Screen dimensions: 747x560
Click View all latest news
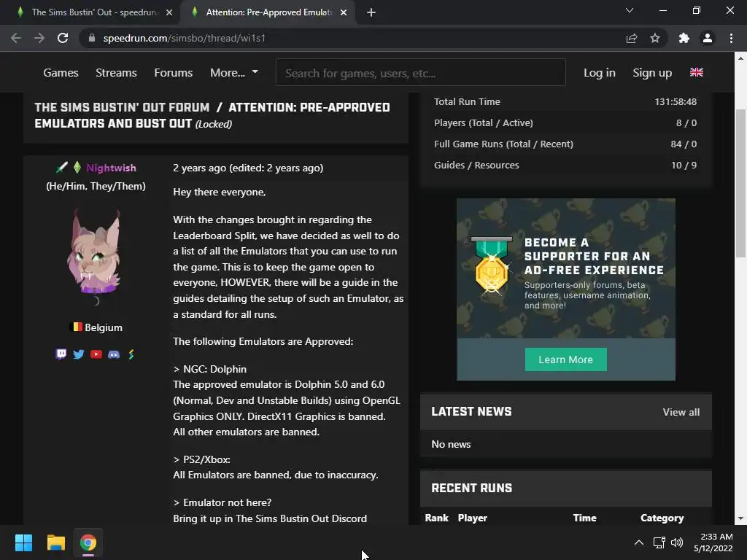coord(681,412)
